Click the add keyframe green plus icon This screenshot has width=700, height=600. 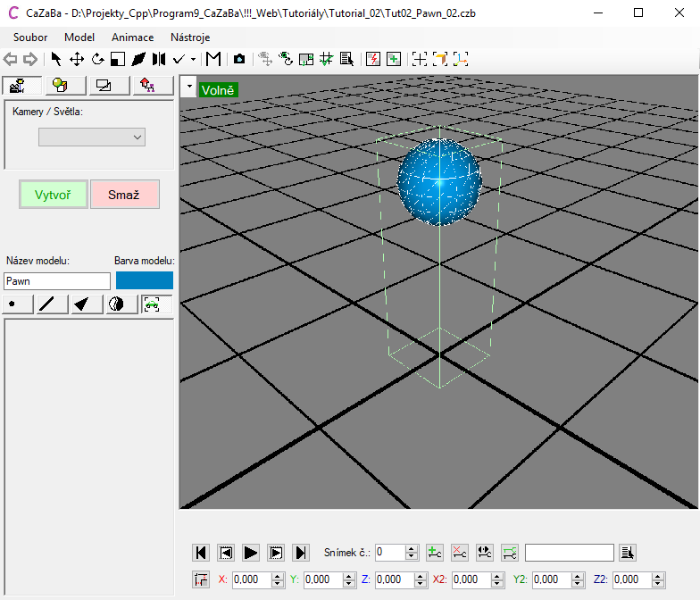click(x=435, y=553)
